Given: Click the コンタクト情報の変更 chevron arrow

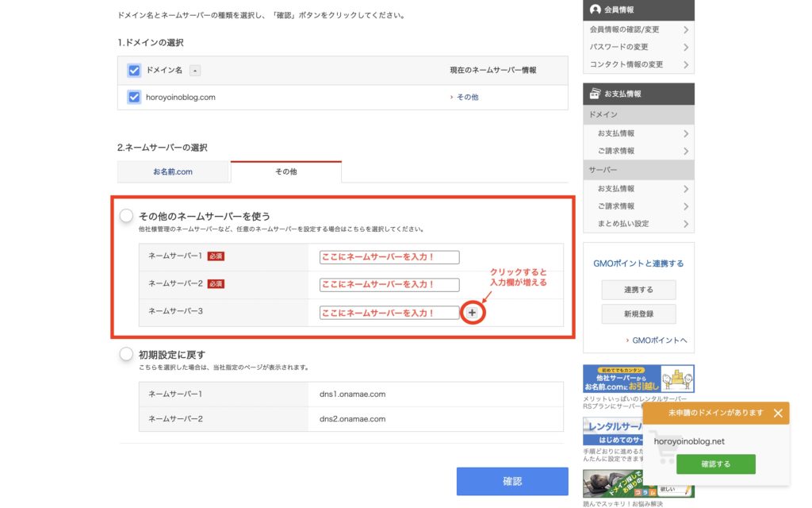Looking at the screenshot, I should tap(686, 65).
